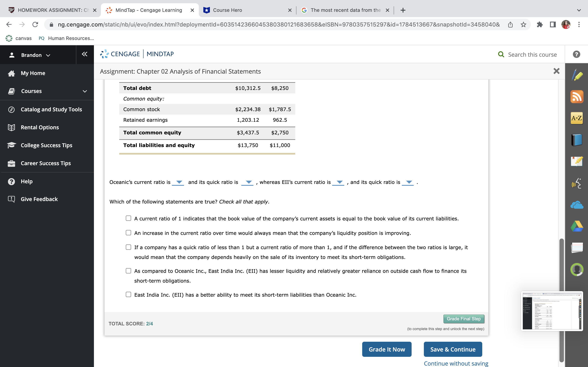Open Catalog and Study Tools in the sidebar

point(51,109)
